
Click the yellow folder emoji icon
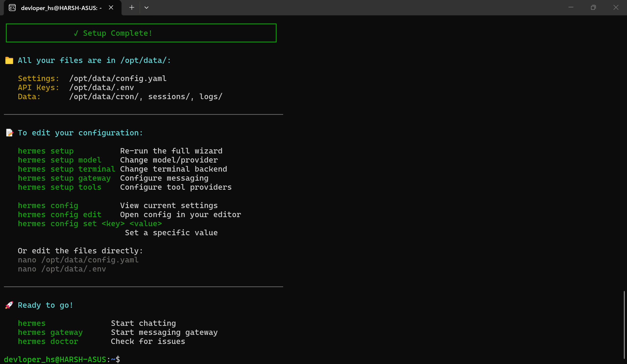point(9,60)
